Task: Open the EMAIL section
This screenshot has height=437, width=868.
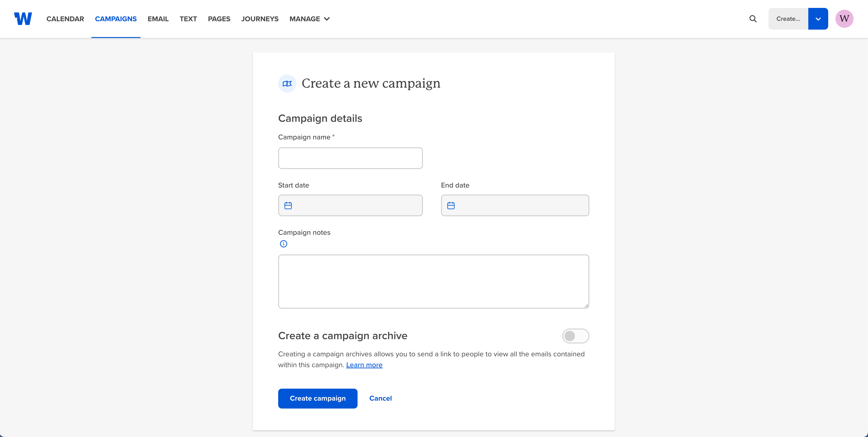Action: [158, 19]
